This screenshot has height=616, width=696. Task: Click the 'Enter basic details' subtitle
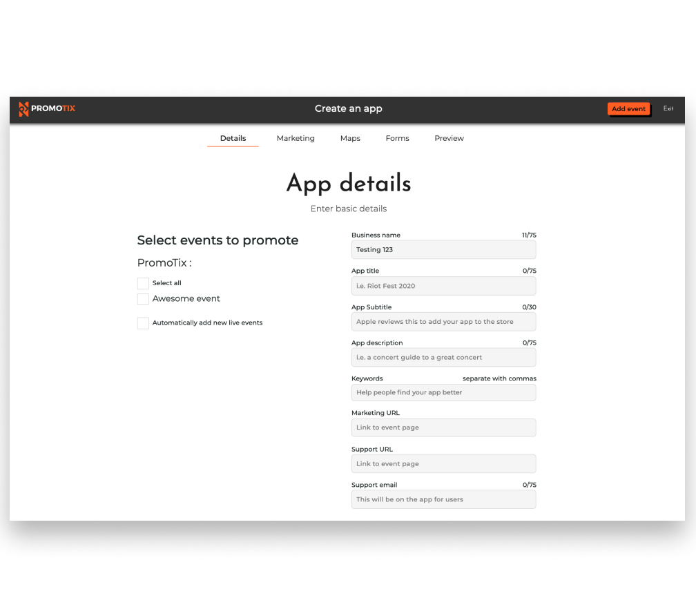click(x=349, y=209)
